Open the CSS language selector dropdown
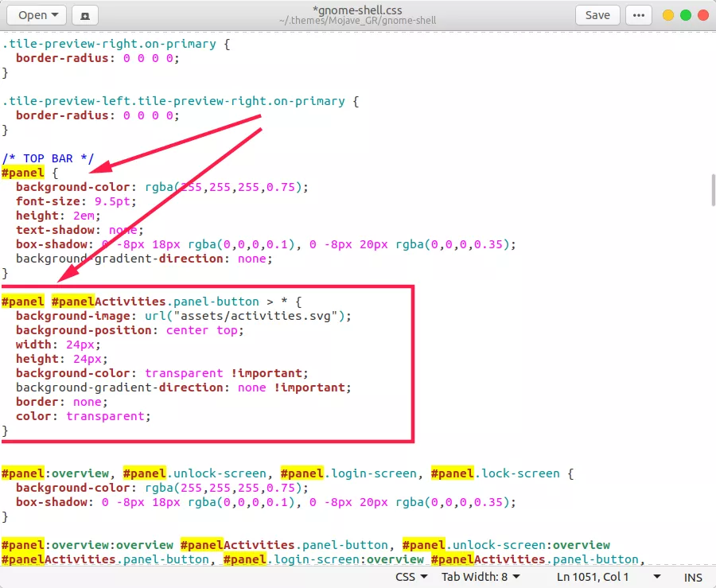 point(411,577)
